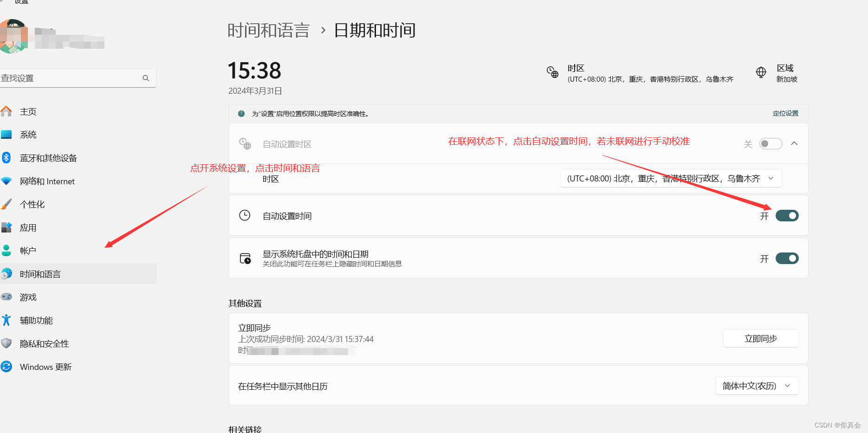The width and height of the screenshot is (868, 433).
Task: Open 网络和 Internet settings
Action: pyautogui.click(x=78, y=181)
